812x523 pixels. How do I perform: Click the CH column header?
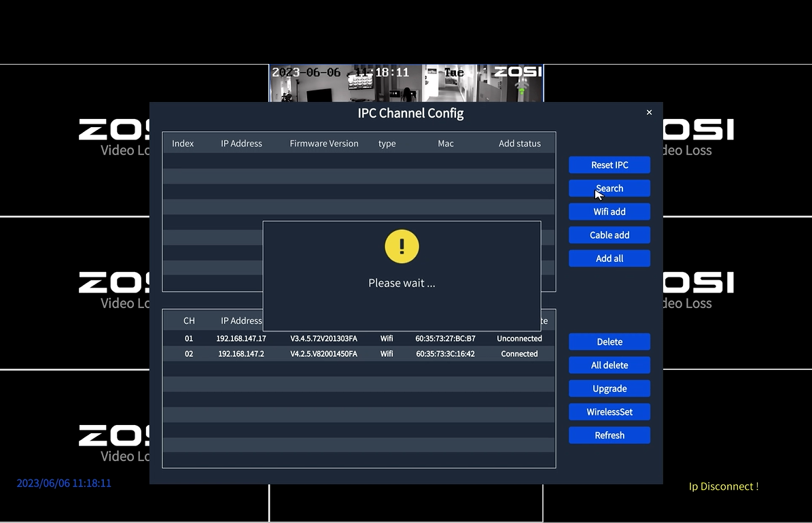[189, 321]
